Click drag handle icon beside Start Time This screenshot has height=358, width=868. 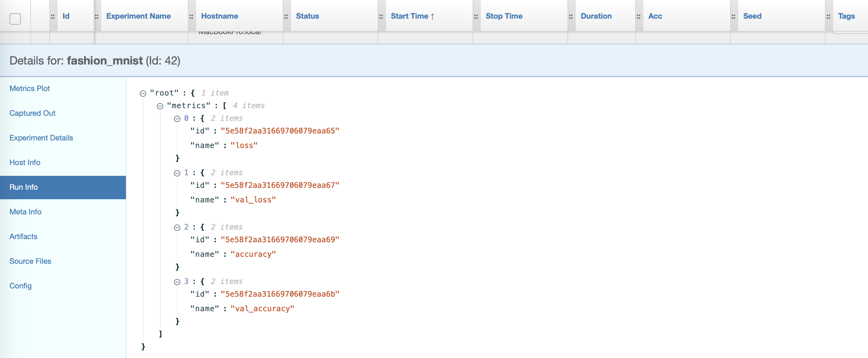pos(381,16)
